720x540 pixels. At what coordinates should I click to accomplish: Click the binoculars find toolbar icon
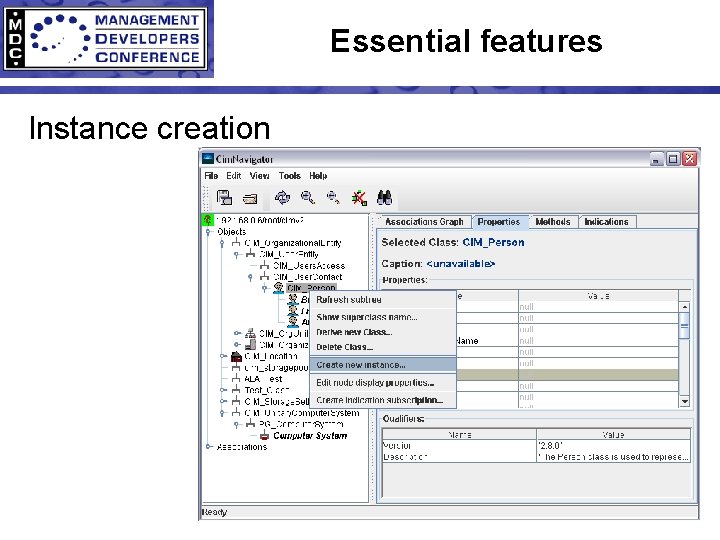pos(384,197)
